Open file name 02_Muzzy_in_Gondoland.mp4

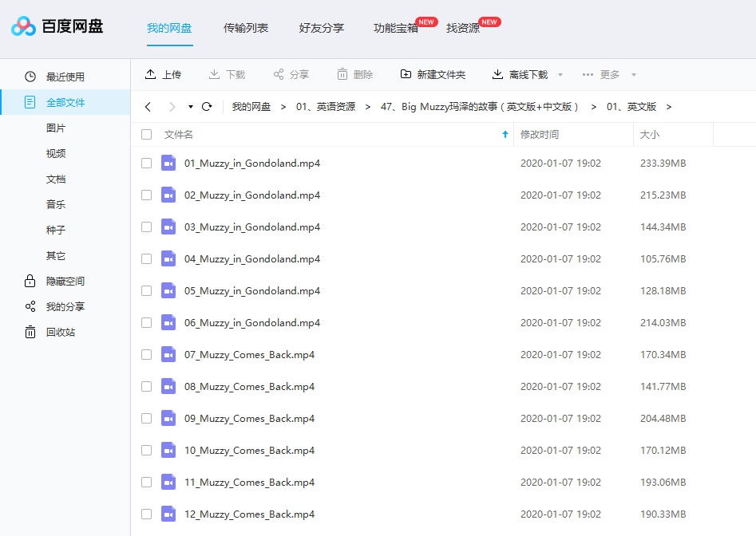[252, 195]
